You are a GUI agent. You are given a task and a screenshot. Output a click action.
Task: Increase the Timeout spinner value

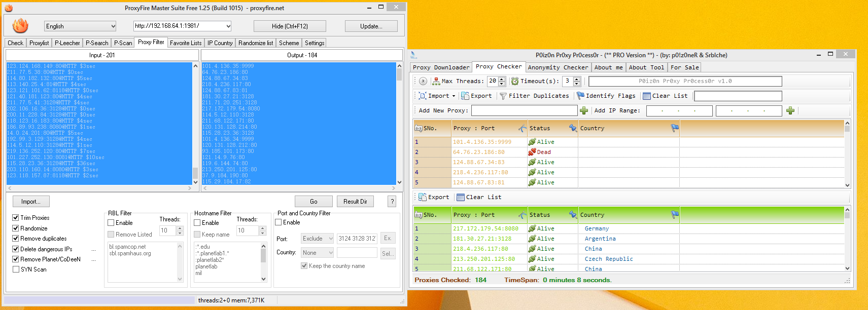pos(577,79)
